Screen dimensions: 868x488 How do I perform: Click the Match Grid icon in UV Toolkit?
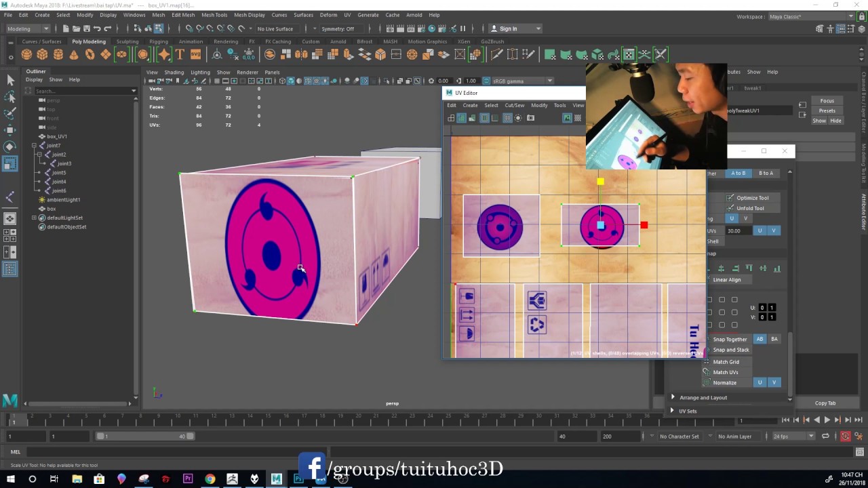(x=707, y=362)
